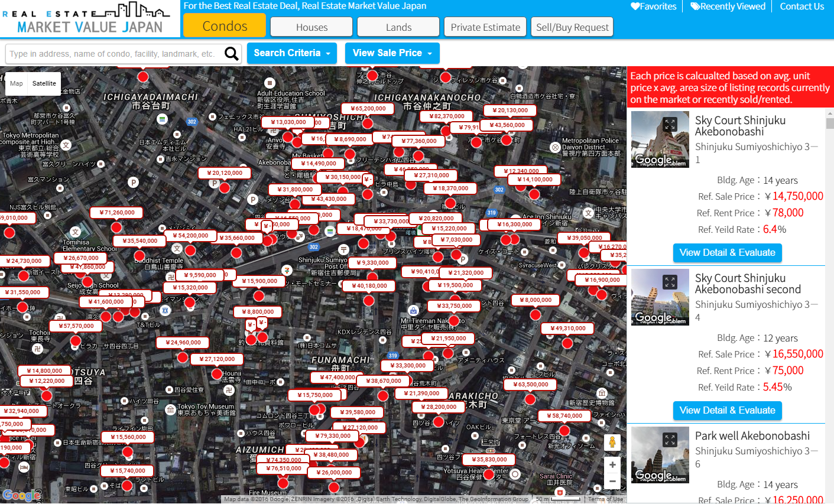This screenshot has height=504, width=834.
Task: Click the ¥71,260,000 map price marker
Action: coord(116,213)
